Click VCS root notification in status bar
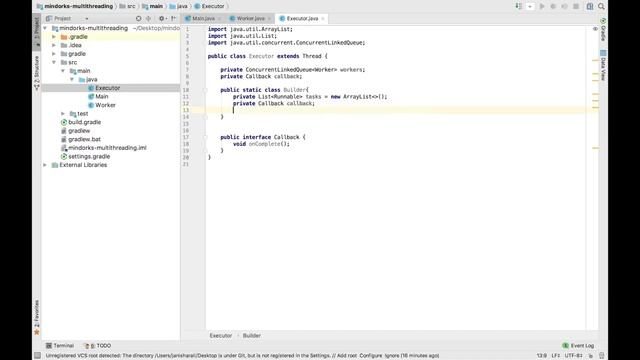The height and width of the screenshot is (360, 640). [242, 356]
